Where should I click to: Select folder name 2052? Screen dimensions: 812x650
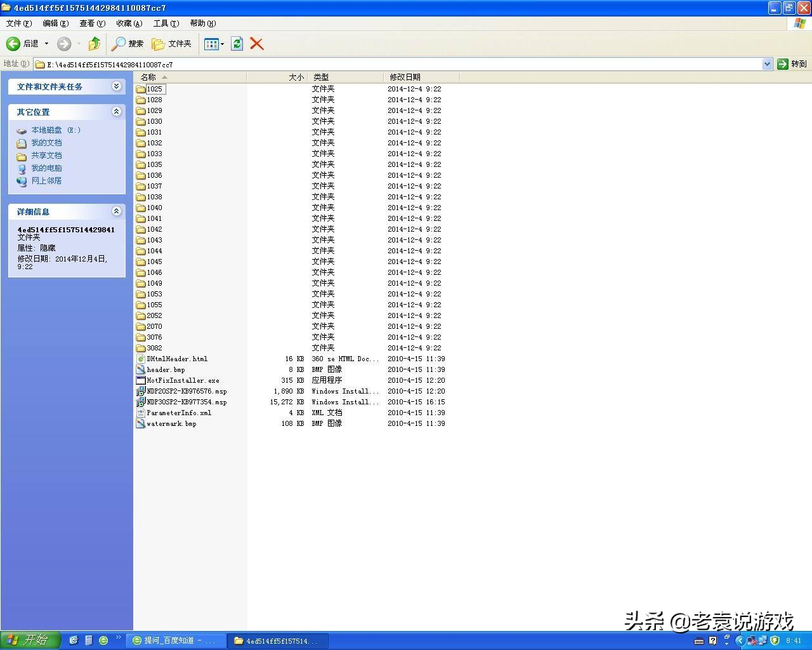(155, 315)
